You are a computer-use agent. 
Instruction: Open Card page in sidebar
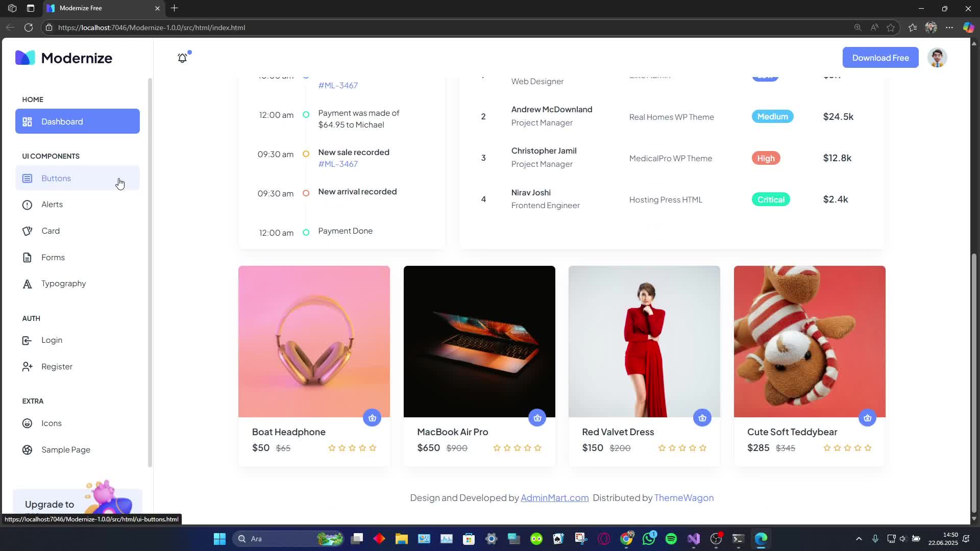pyautogui.click(x=78, y=231)
